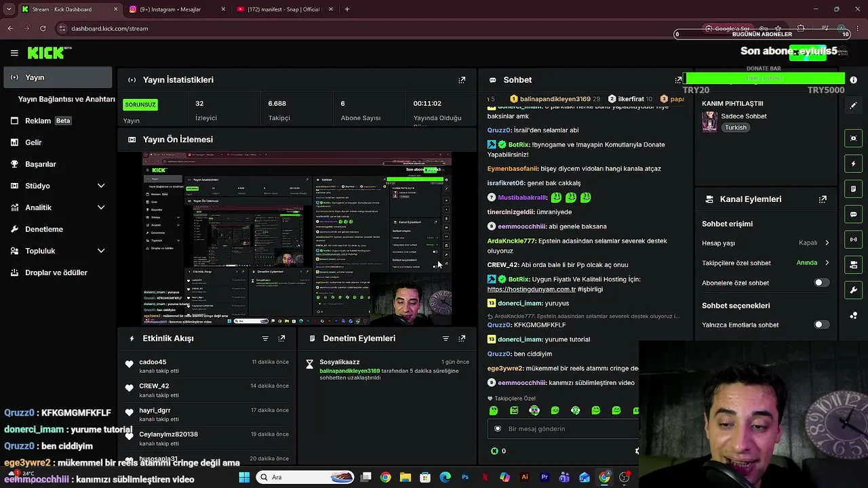The height and width of the screenshot is (488, 868).
Task: Click username balinapandikleyen3169 in moderation log
Action: 350,371
